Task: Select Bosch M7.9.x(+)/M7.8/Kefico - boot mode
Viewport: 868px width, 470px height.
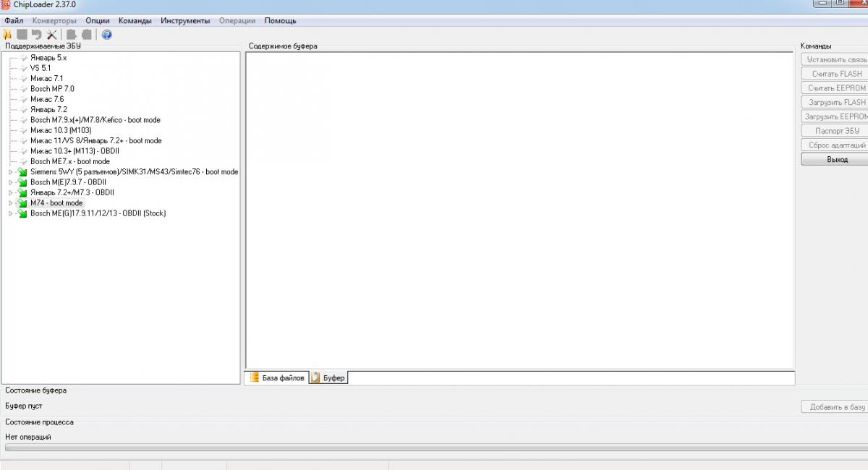Action: 95,120
